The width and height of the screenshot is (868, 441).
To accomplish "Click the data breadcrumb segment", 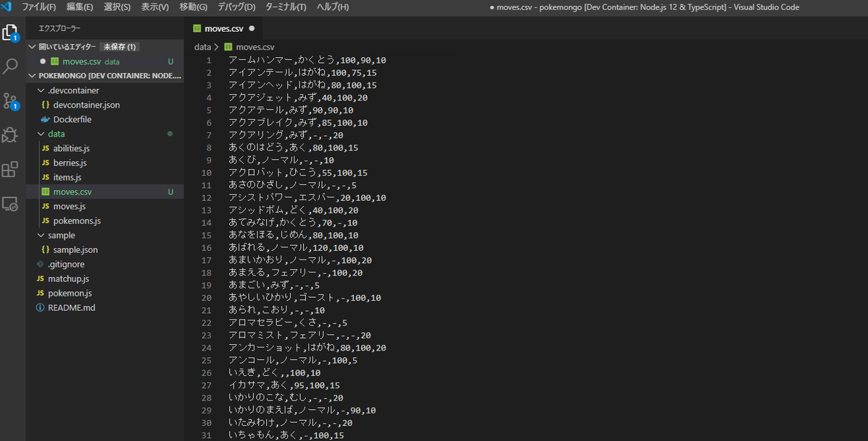I will pos(203,47).
